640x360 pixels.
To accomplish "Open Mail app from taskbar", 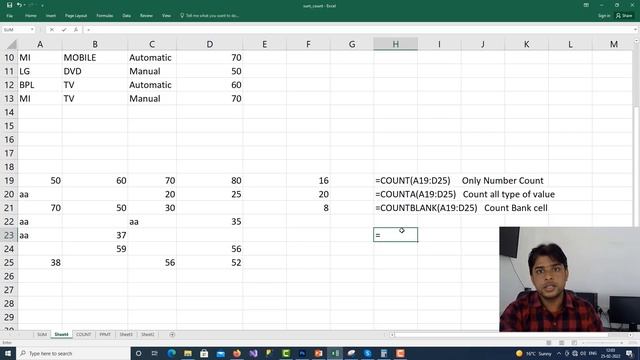I will pyautogui.click(x=220, y=353).
